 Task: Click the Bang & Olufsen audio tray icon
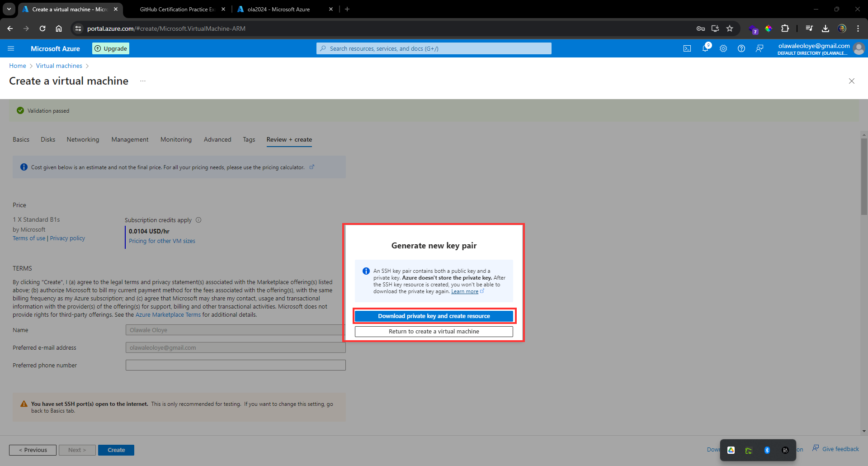(x=785, y=450)
